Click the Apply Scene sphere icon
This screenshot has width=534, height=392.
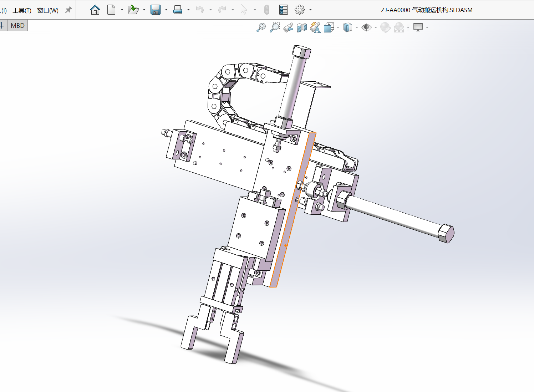(x=399, y=27)
